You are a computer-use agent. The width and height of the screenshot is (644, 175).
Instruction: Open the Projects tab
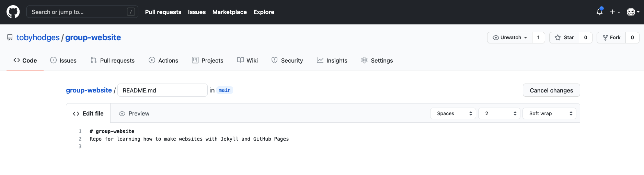(x=208, y=61)
